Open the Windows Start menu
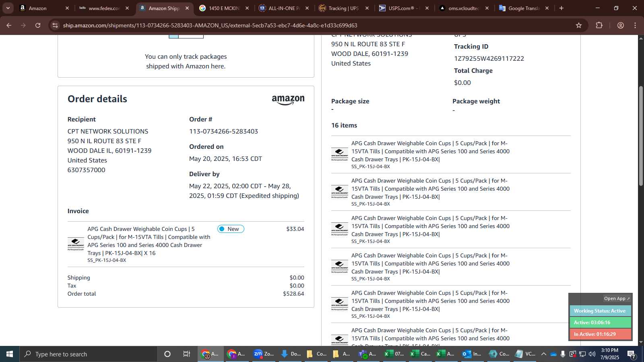Image resolution: width=644 pixels, height=362 pixels. [x=10, y=354]
